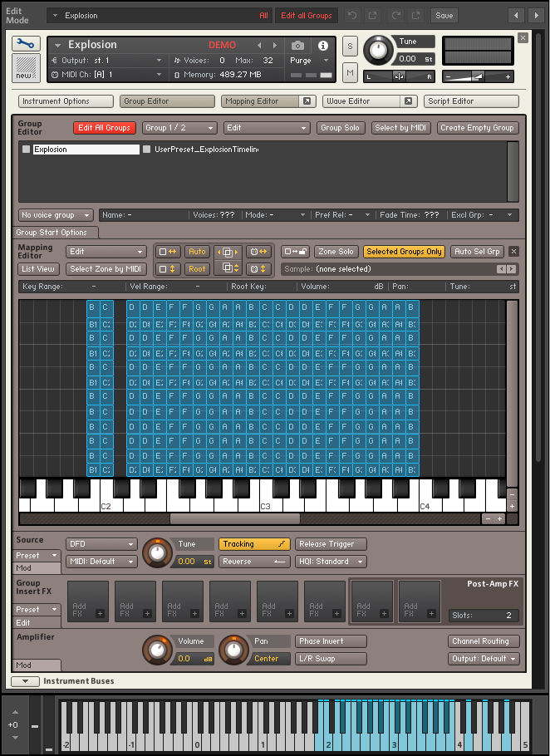
Task: Click vertical zone resize icon in Mapping Editor
Action: [168, 269]
